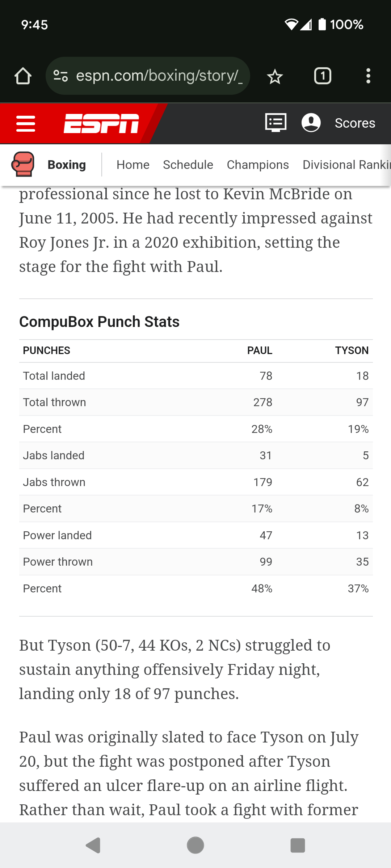Open ESPN user profile icon
The width and height of the screenshot is (391, 868).
(311, 123)
